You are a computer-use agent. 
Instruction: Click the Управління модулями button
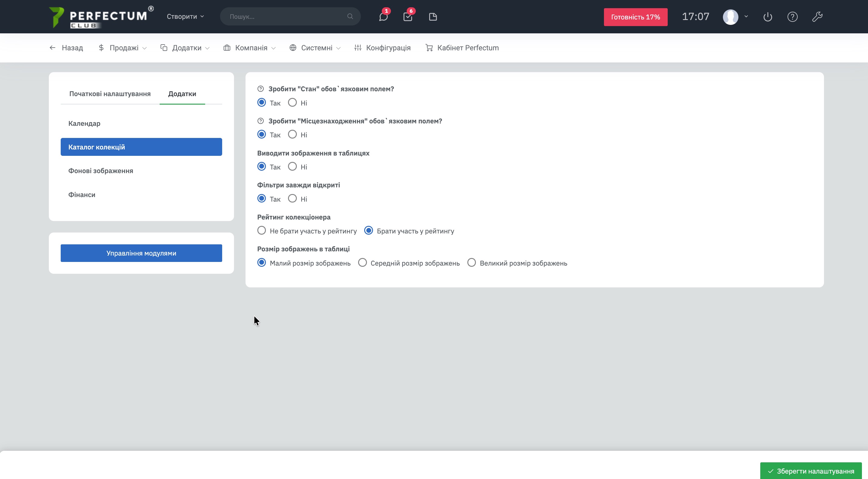point(141,253)
